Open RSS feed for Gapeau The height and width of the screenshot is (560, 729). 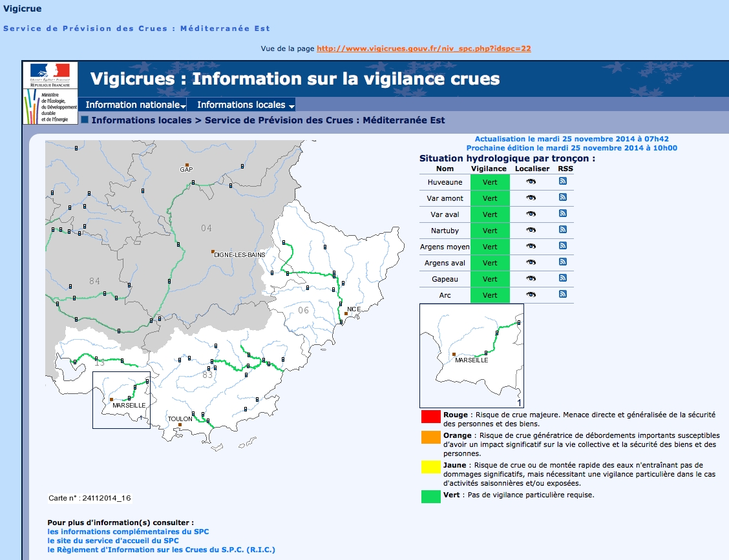pos(562,278)
